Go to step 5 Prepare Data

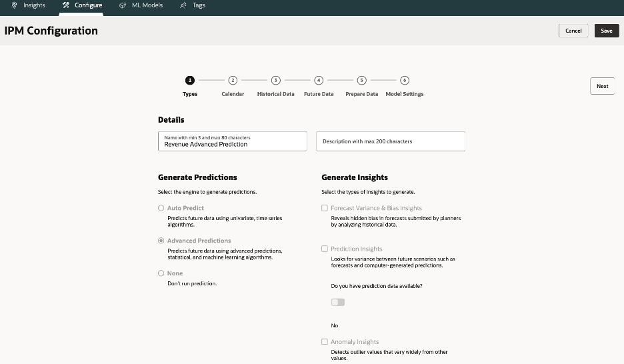tap(361, 80)
